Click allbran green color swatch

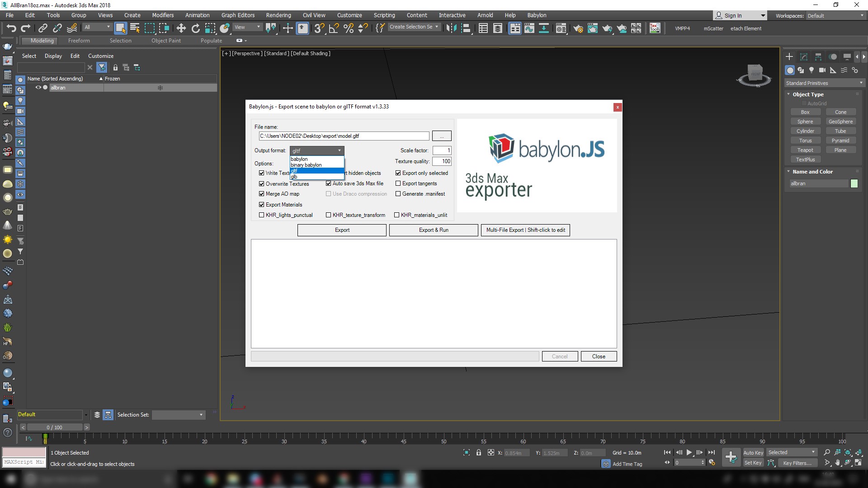(854, 183)
